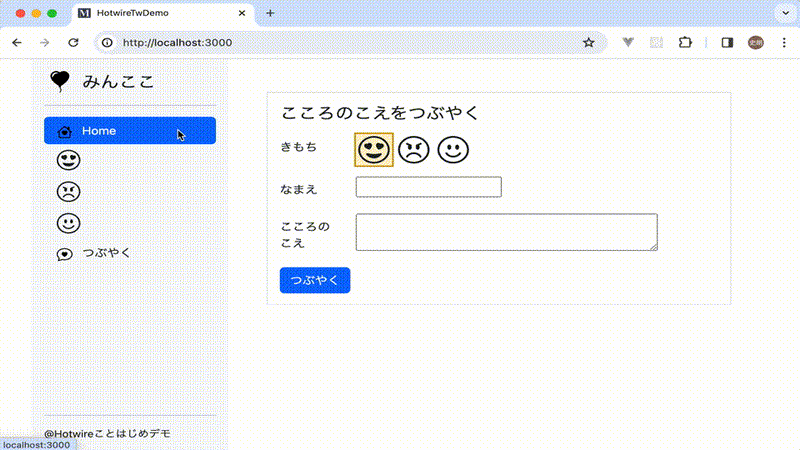Open heart-eyes face sidebar filter
This screenshot has height=450, width=800.
68,160
